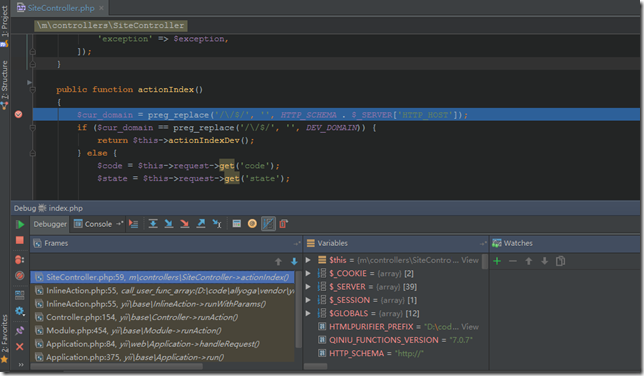644x376 pixels.
Task: Select SiteController.php editor tab
Action: click(x=61, y=8)
